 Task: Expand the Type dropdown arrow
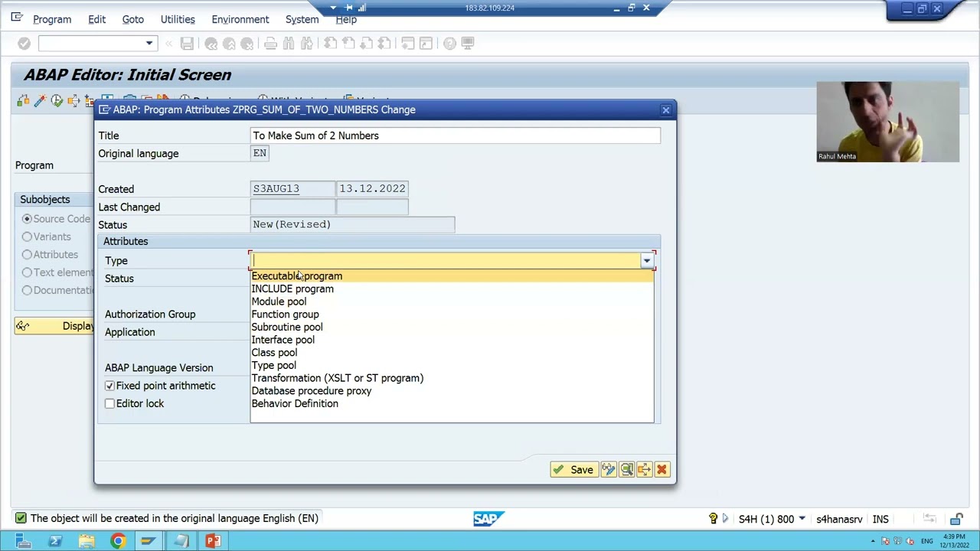tap(647, 261)
